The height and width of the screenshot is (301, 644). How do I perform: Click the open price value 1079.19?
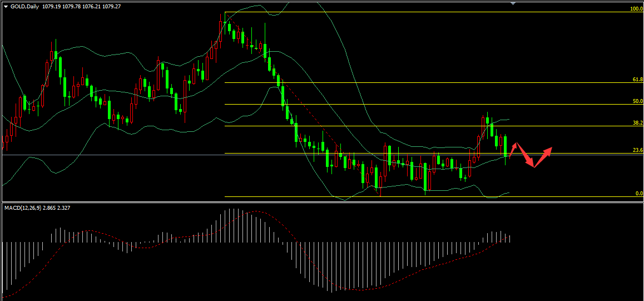[51, 7]
